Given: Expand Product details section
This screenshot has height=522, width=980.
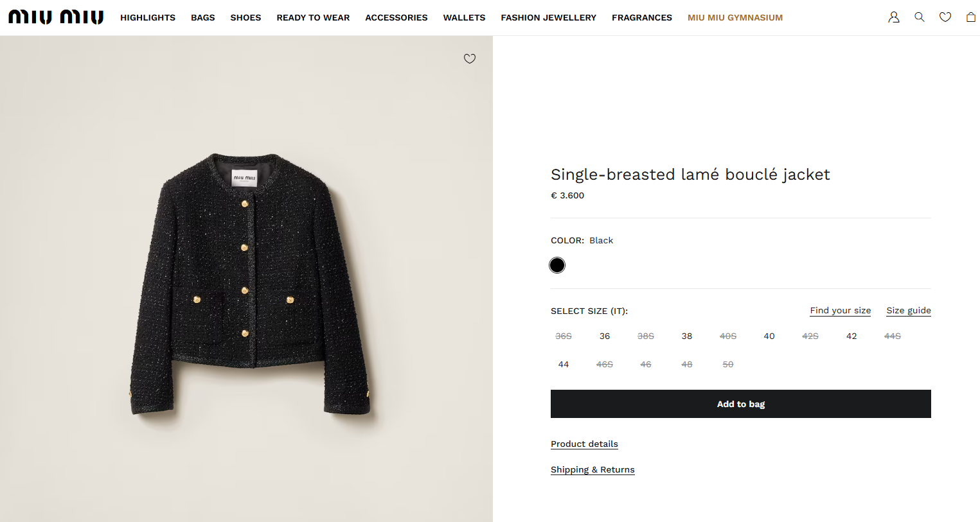Looking at the screenshot, I should [584, 444].
